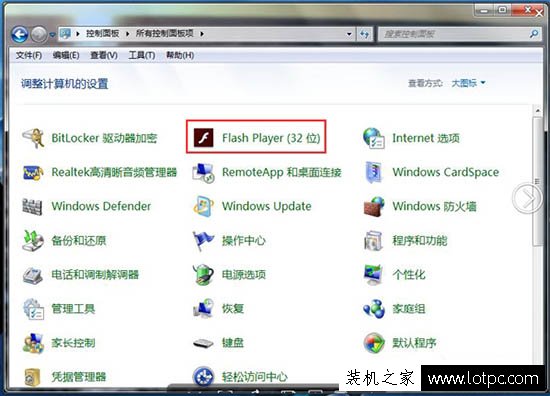This screenshot has width=550, height=396.
Task: Open the 编辑(E) menu
Action: coord(66,55)
